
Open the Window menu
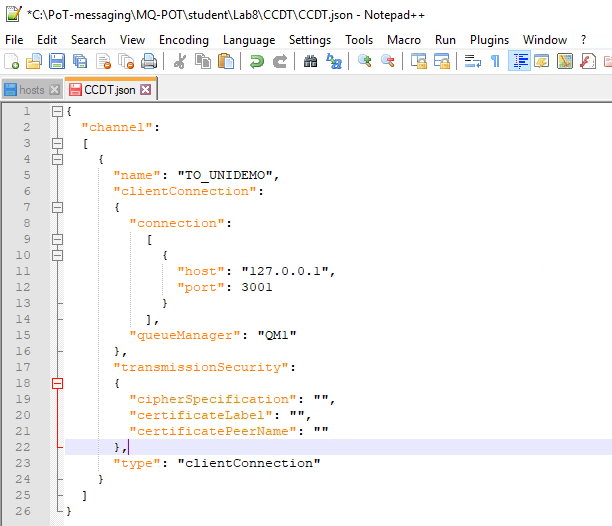click(545, 40)
